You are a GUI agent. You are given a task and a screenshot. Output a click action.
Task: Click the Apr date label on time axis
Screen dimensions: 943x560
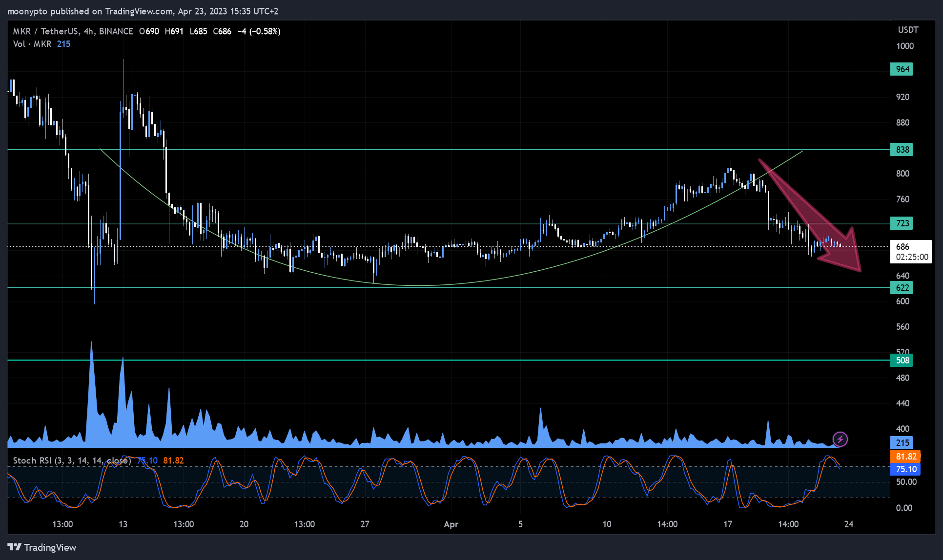451,524
